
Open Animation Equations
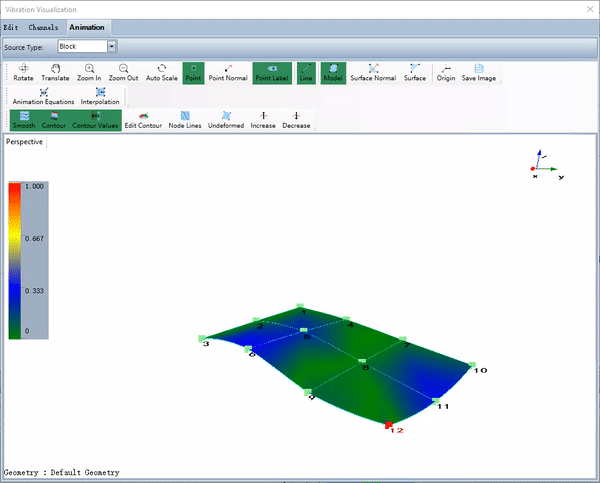pyautogui.click(x=43, y=96)
